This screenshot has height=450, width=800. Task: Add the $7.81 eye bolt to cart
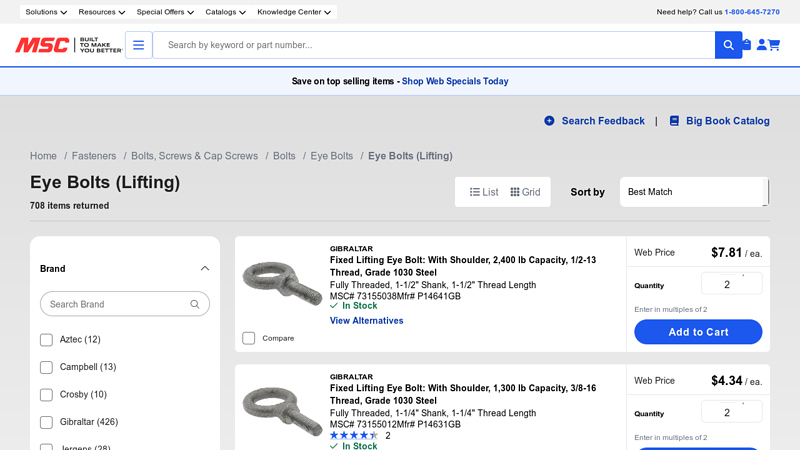coord(698,332)
